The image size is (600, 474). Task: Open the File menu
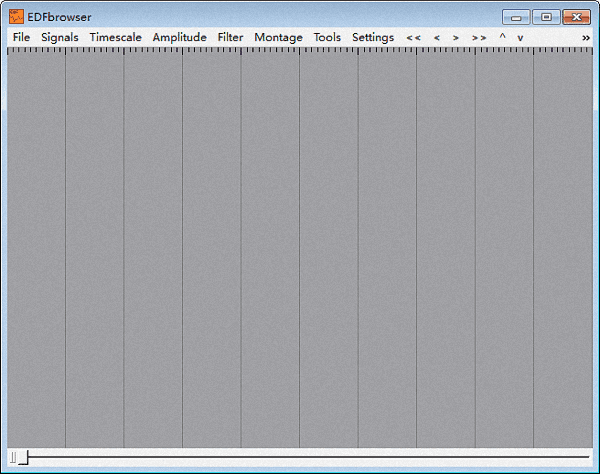coord(22,38)
